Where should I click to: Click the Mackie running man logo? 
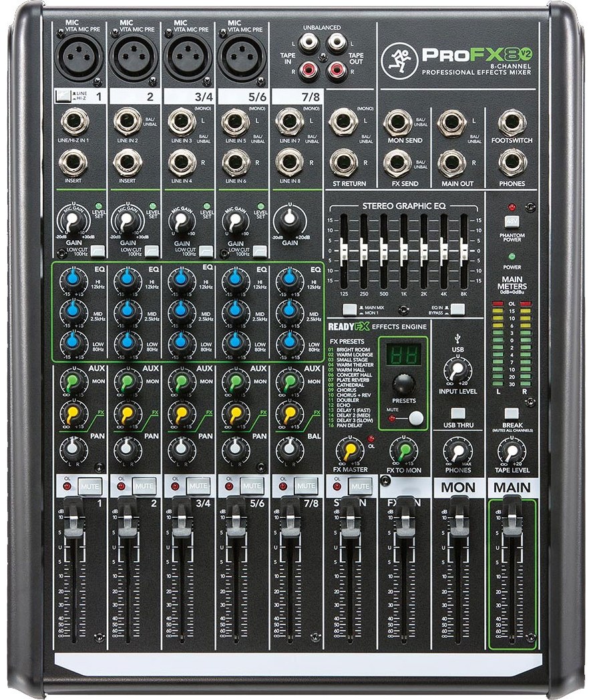tap(394, 59)
